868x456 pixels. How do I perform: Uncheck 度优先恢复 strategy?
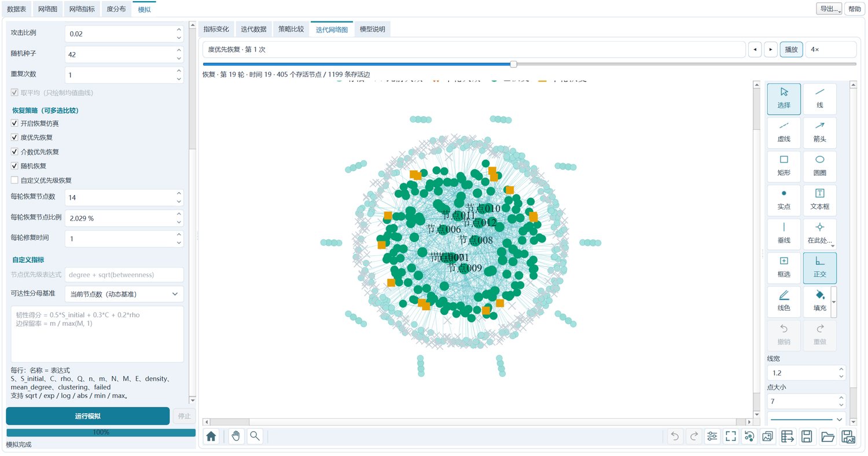[x=32, y=138]
